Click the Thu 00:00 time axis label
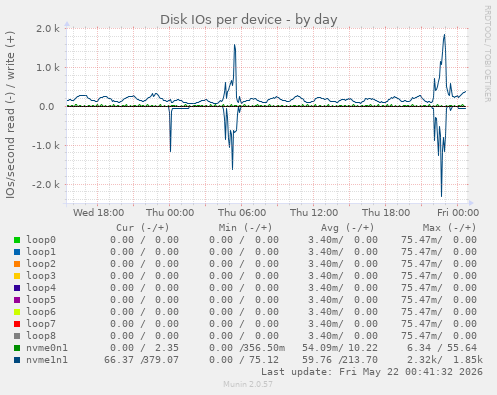 point(170,213)
